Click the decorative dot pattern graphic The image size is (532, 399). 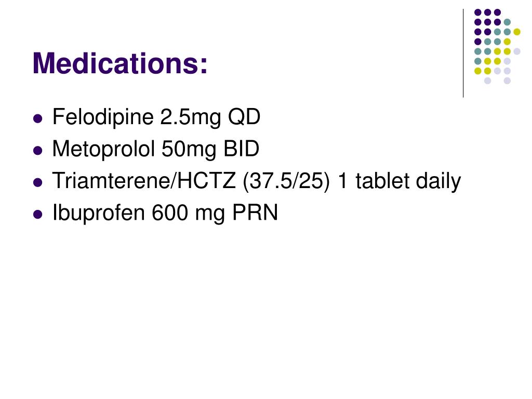497,46
